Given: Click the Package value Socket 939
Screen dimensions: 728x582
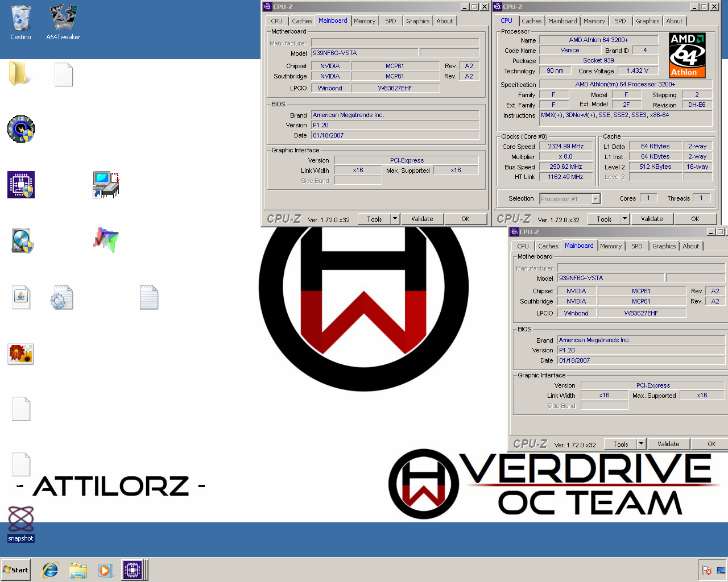Looking at the screenshot, I should coord(598,60).
